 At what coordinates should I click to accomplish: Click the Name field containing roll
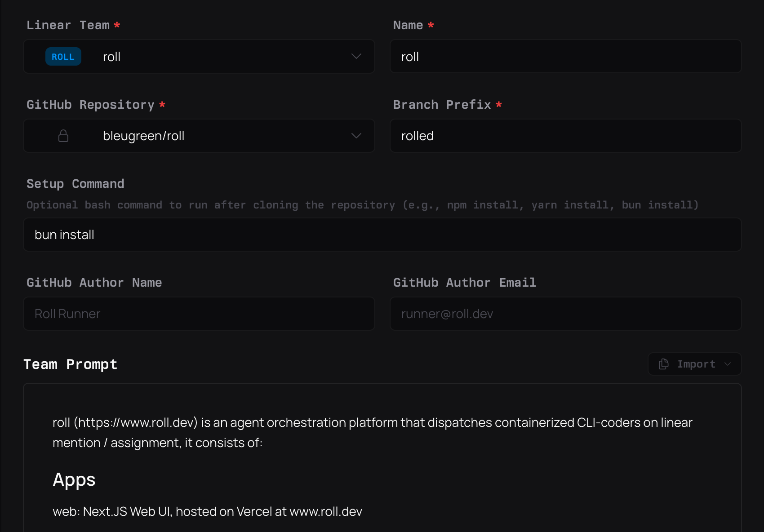(565, 56)
